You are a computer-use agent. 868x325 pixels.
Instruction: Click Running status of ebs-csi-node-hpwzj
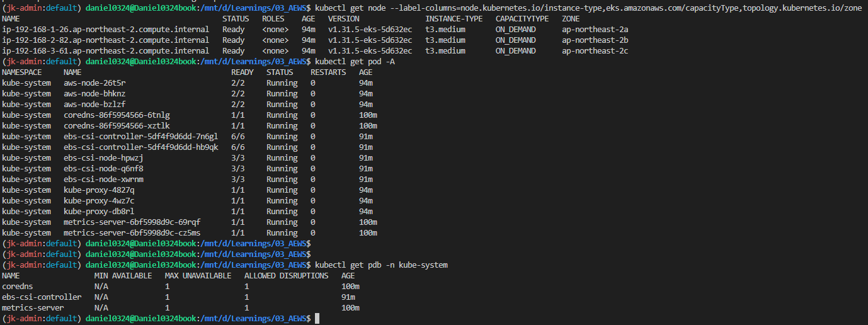tap(282, 158)
